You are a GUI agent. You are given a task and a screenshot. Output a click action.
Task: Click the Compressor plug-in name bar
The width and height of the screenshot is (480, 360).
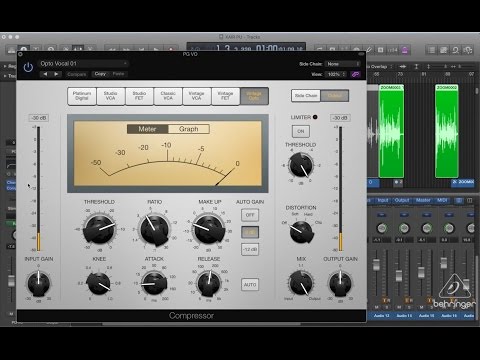(x=191, y=316)
